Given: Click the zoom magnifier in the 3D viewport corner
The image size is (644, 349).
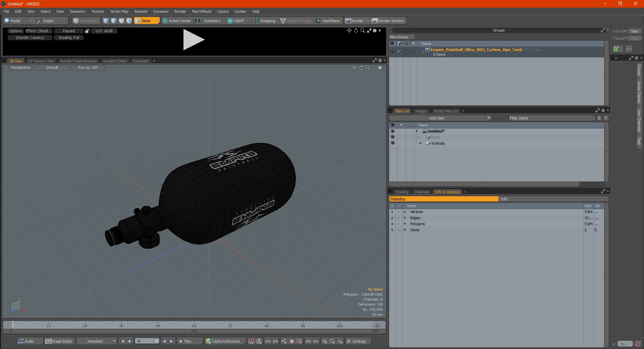Looking at the screenshot, I should tap(368, 68).
